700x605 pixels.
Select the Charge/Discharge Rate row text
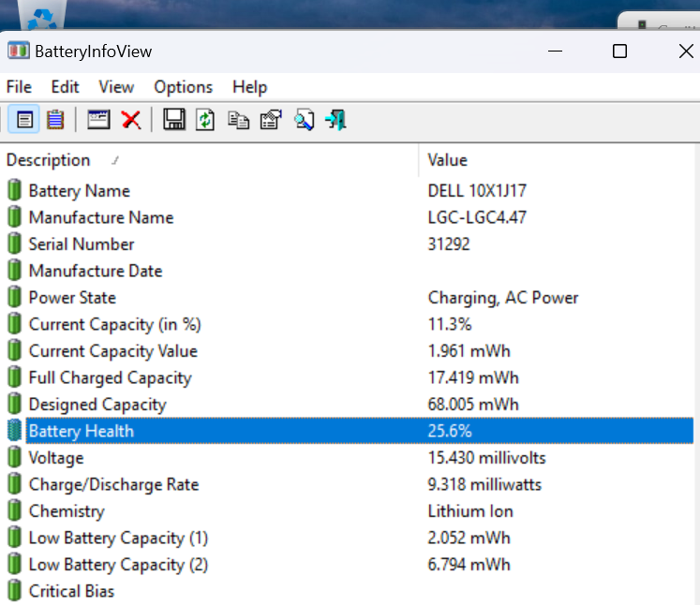click(x=113, y=484)
